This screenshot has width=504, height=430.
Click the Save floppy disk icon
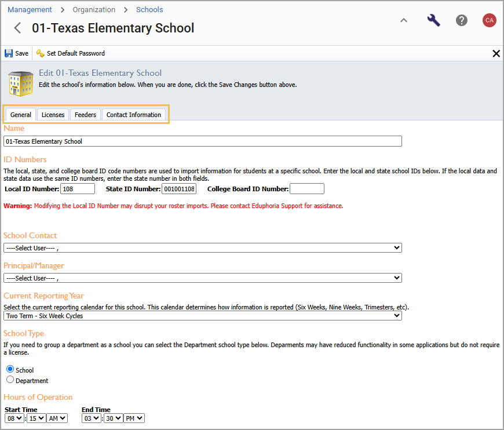pyautogui.click(x=9, y=53)
